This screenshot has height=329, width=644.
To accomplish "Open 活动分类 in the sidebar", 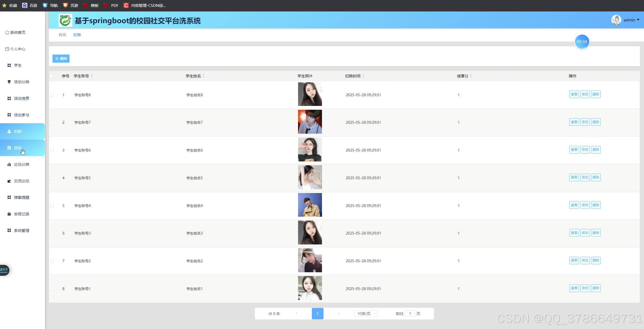I will (x=21, y=82).
